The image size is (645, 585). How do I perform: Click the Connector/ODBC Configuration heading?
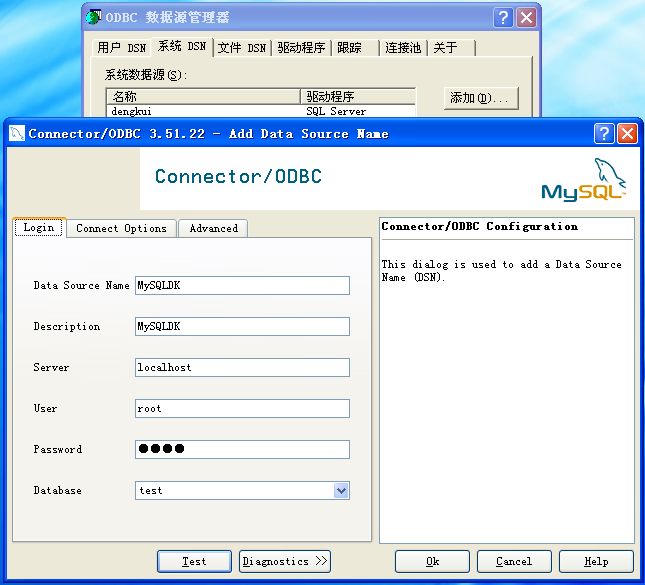coord(480,226)
